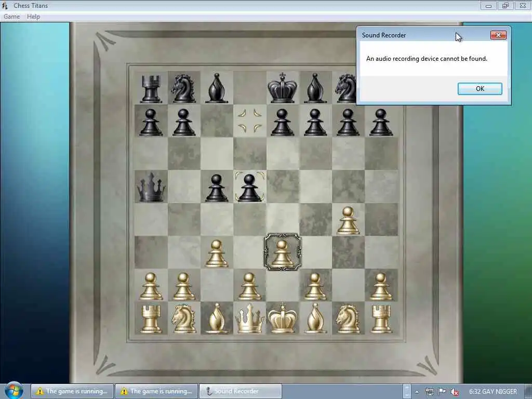The width and height of the screenshot is (532, 399).
Task: Select the white pawn on f2
Action: click(315, 287)
